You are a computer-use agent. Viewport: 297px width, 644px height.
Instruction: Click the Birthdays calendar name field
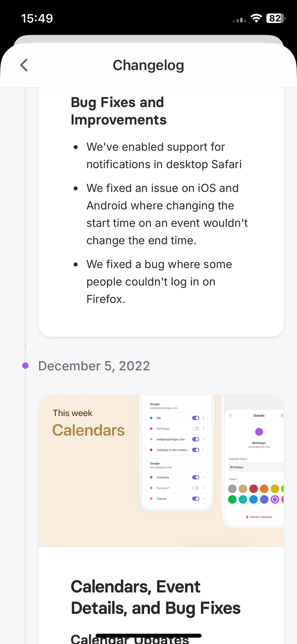coord(256,467)
